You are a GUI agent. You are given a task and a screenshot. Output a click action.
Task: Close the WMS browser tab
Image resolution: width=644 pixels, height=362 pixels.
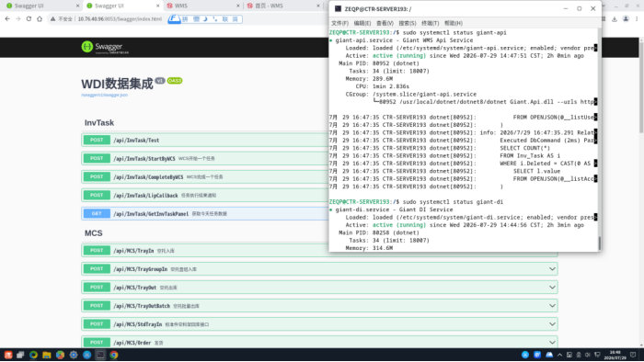(x=237, y=6)
